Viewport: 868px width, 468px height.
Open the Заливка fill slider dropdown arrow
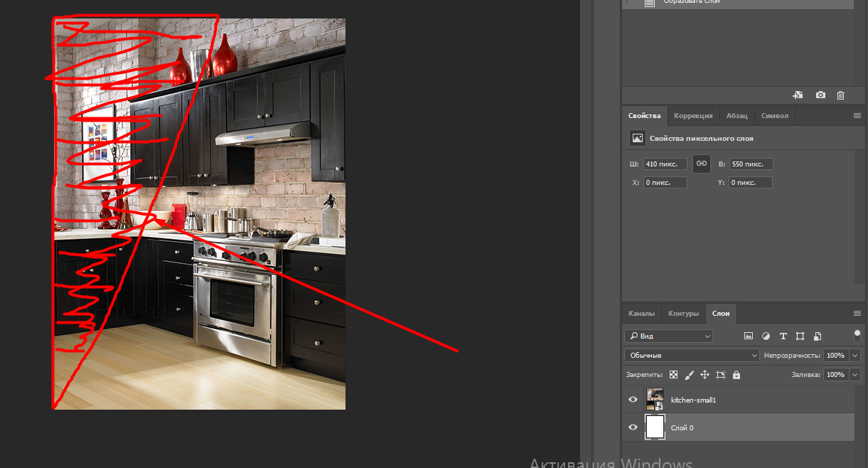point(854,374)
